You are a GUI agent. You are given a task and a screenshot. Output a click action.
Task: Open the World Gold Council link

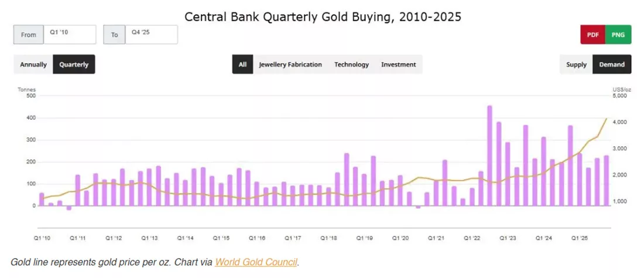coord(256,262)
